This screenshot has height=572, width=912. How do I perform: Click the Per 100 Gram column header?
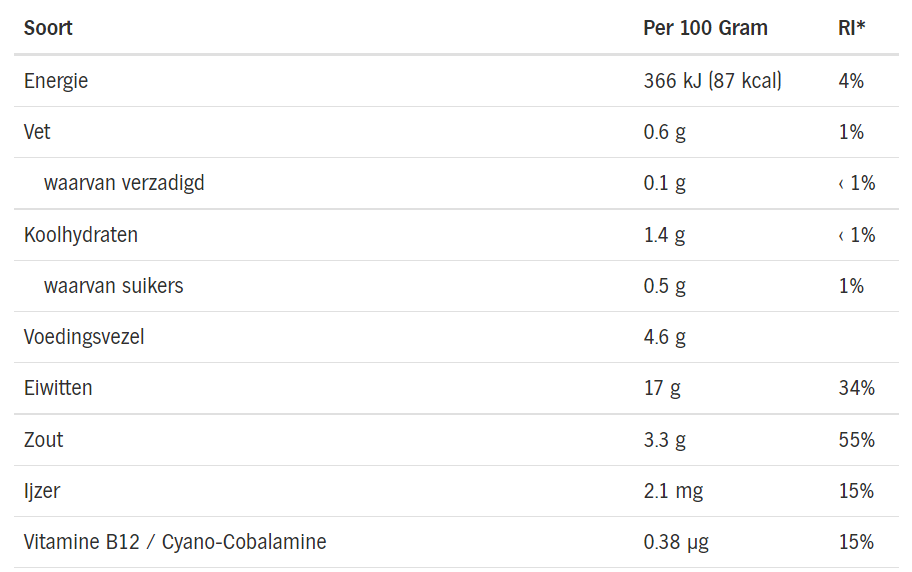tap(705, 28)
